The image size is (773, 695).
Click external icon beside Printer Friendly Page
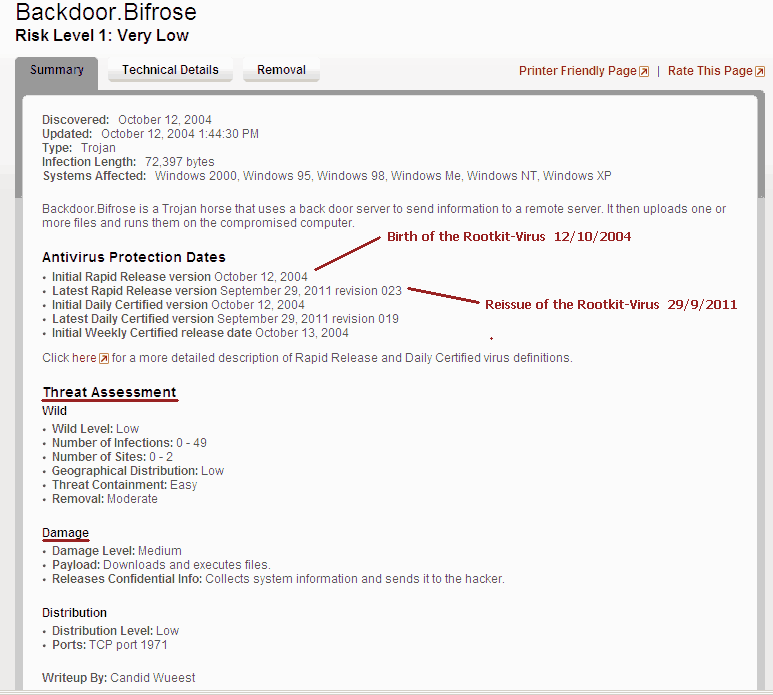pyautogui.click(x=644, y=72)
